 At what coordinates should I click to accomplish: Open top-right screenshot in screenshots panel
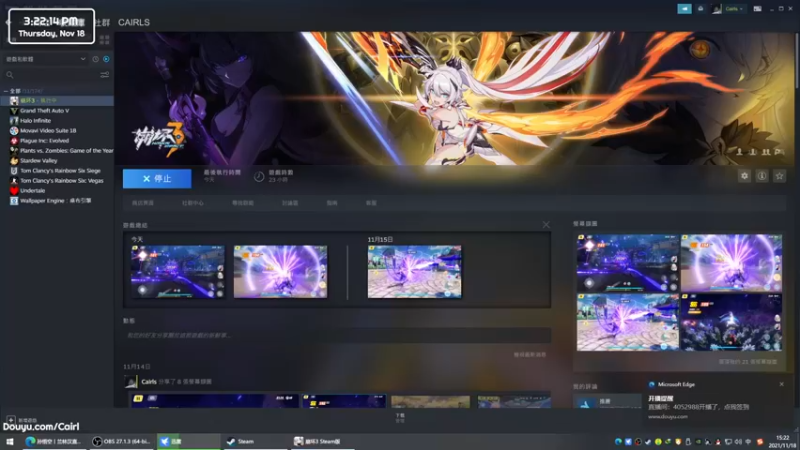pos(731,263)
